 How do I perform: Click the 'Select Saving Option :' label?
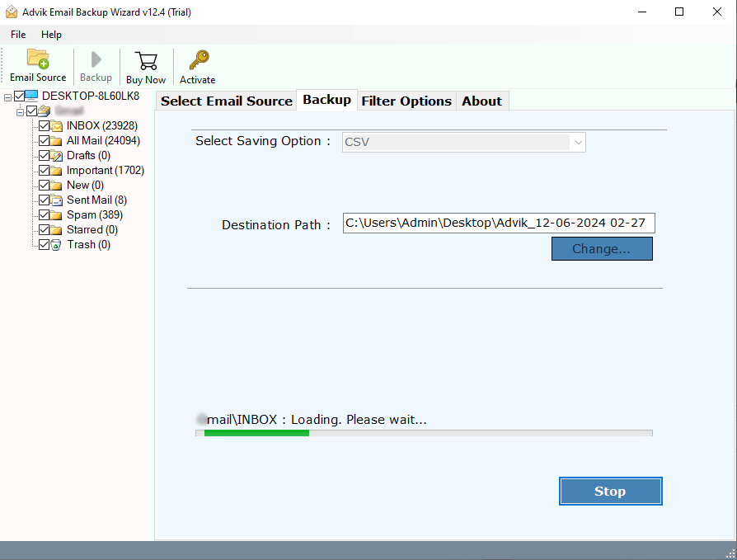pyautogui.click(x=263, y=141)
